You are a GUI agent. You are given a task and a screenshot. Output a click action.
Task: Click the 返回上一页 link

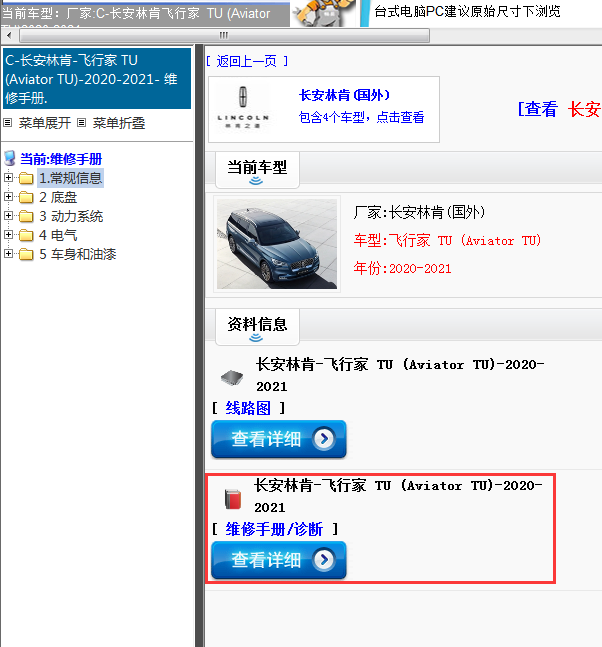(x=247, y=61)
